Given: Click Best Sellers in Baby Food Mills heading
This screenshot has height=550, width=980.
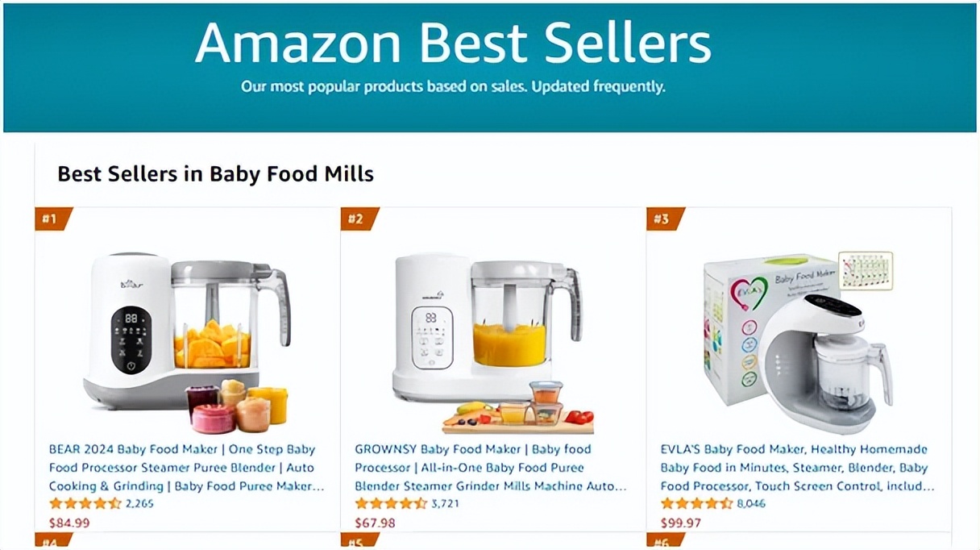Looking at the screenshot, I should (x=216, y=173).
